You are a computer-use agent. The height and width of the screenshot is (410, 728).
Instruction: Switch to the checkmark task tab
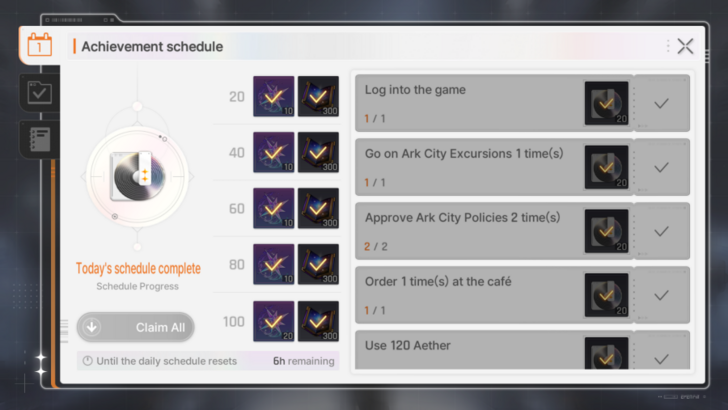39,92
